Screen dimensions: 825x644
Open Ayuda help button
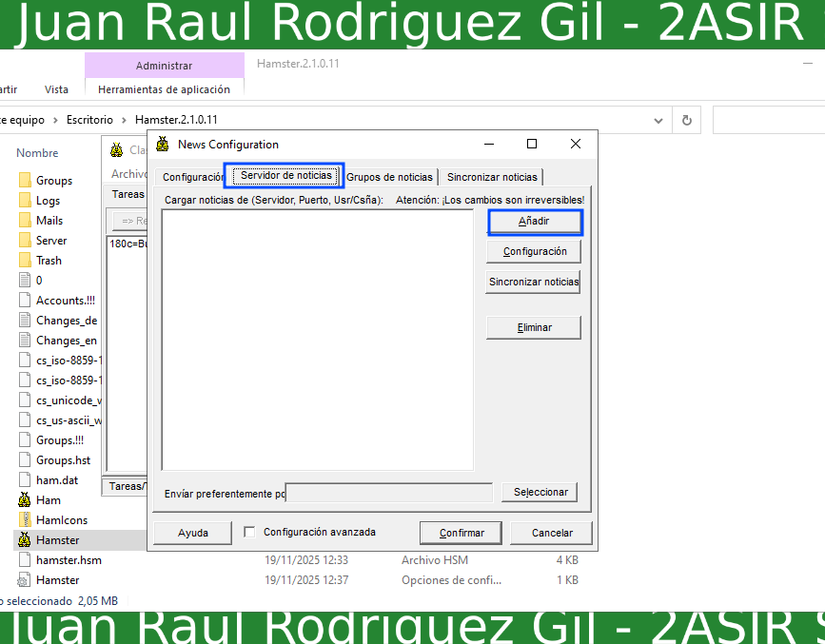click(192, 533)
